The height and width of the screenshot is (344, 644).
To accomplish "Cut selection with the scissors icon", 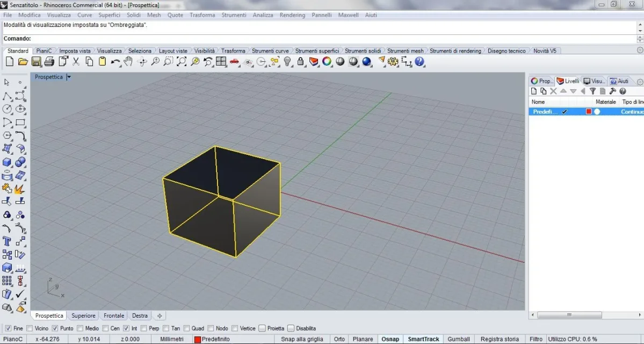I will tap(76, 62).
